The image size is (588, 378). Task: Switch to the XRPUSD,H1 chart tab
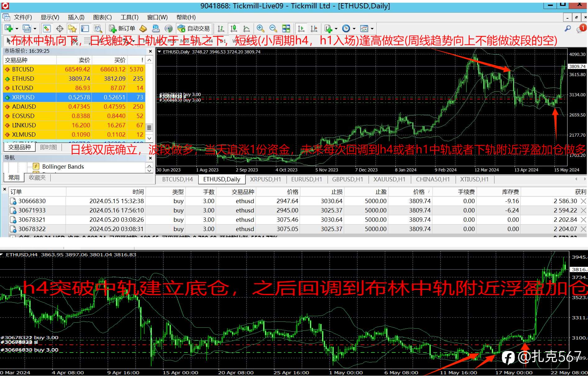(x=265, y=179)
